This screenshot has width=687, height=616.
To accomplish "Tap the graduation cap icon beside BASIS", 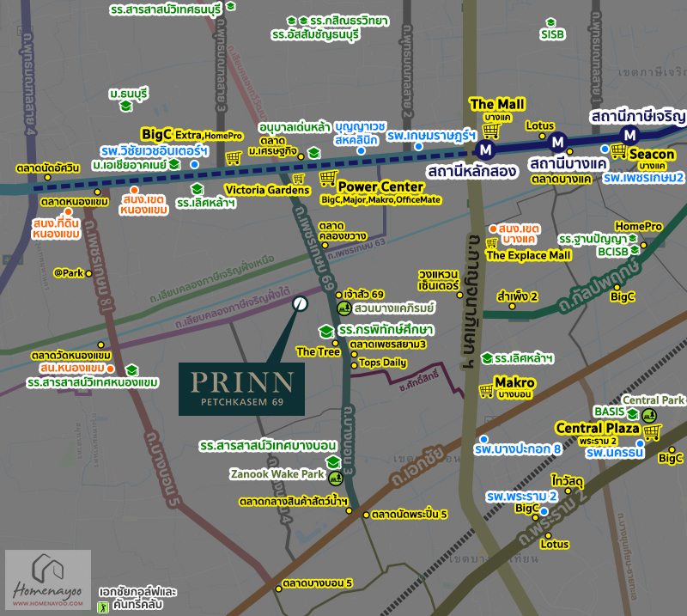I will (x=632, y=413).
